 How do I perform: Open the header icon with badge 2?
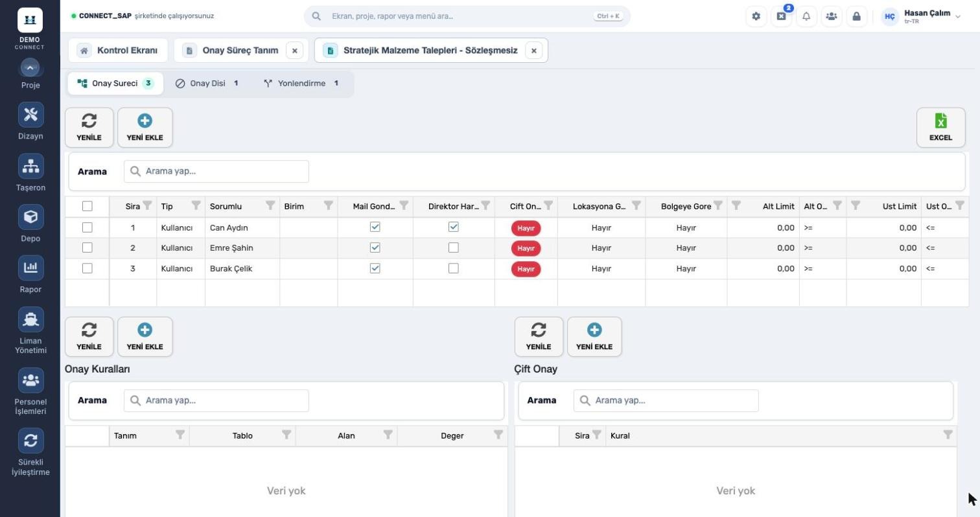(781, 16)
